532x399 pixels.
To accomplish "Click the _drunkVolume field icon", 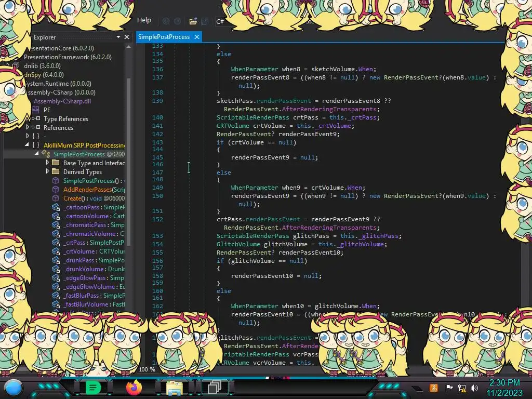I will 56,269.
